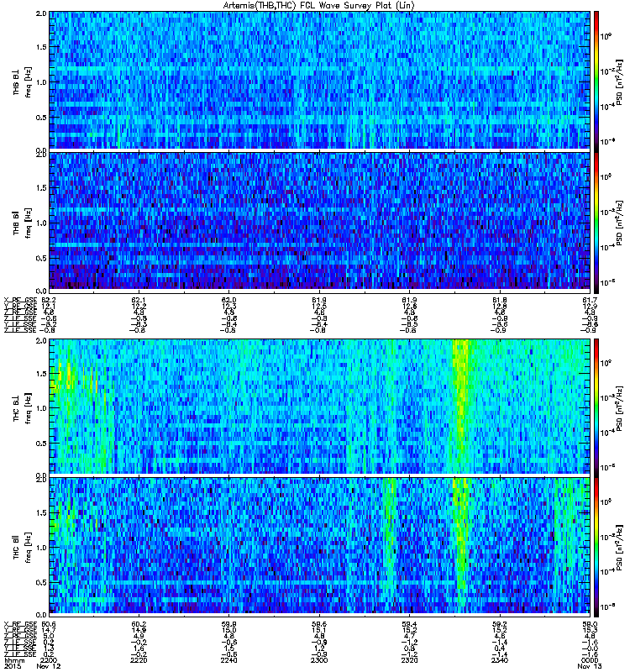Image resolution: width=630 pixels, height=672 pixels.
Task: Click the 2220 time label on bottom axis
Action: pyautogui.click(x=139, y=660)
